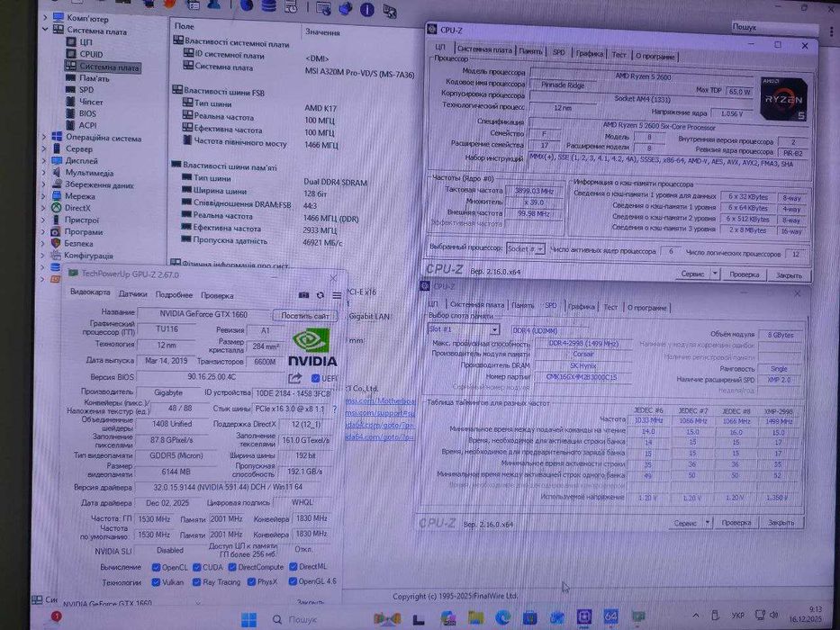Open the Windows Start menu
The width and height of the screenshot is (840, 630).
(x=248, y=620)
